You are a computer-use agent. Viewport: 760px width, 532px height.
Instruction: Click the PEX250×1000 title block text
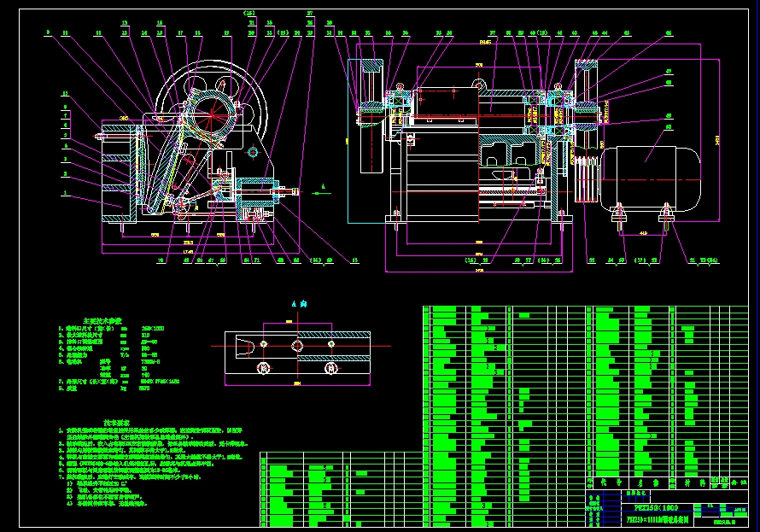click(656, 509)
